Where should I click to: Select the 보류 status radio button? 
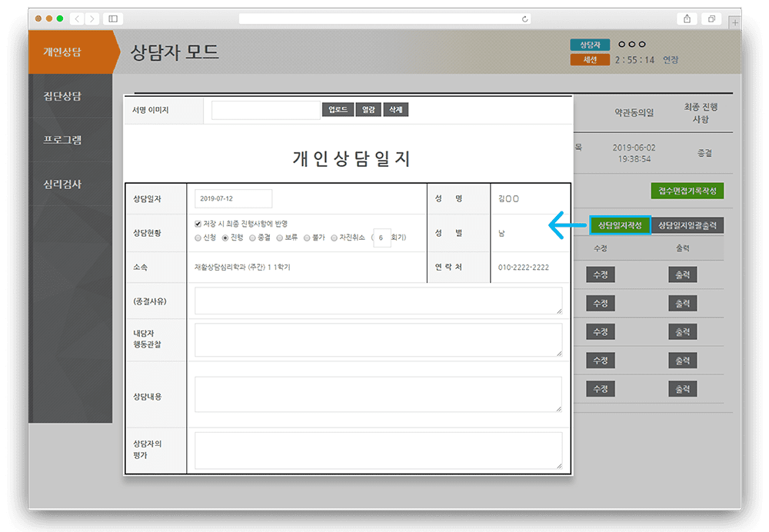click(280, 238)
